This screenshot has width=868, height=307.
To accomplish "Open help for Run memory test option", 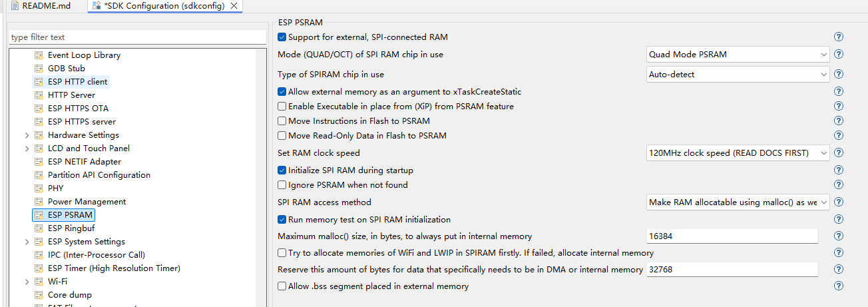I will click(839, 220).
